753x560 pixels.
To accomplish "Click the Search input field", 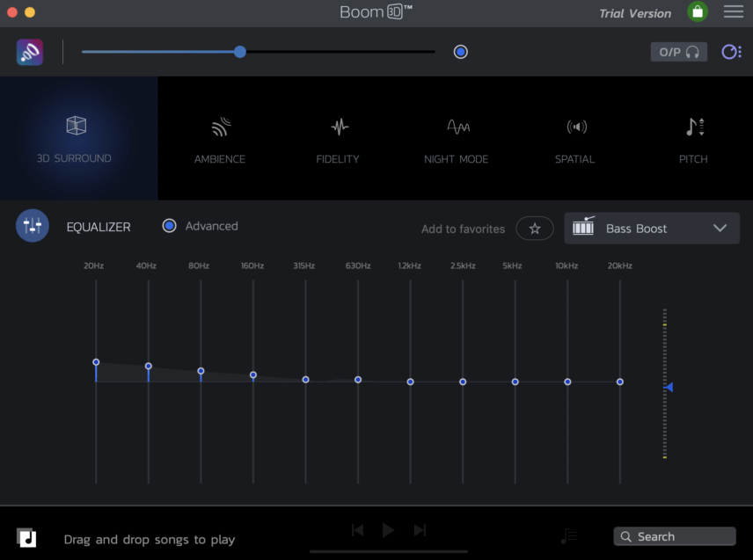I will click(x=674, y=536).
